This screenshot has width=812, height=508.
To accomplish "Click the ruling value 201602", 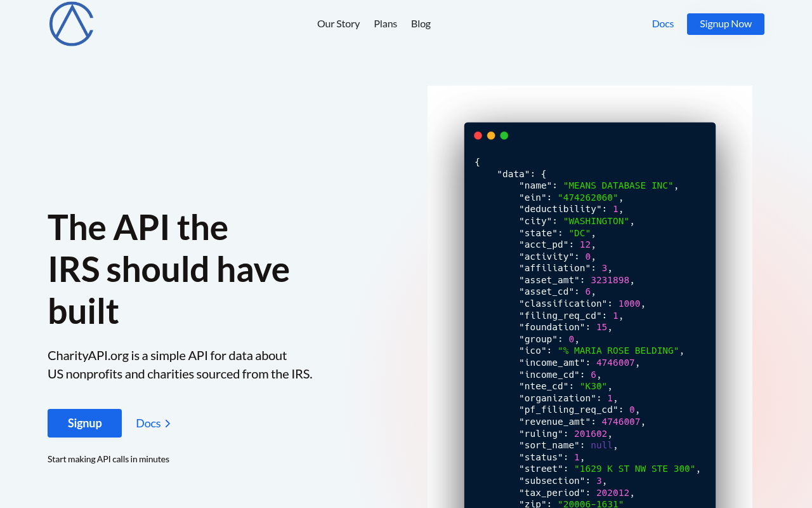I will point(591,434).
